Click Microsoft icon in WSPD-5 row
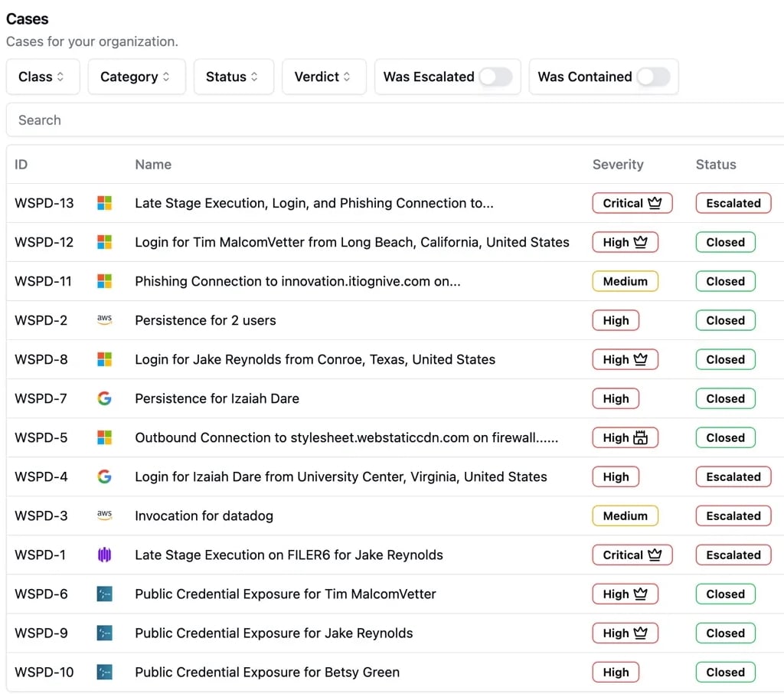 click(104, 438)
